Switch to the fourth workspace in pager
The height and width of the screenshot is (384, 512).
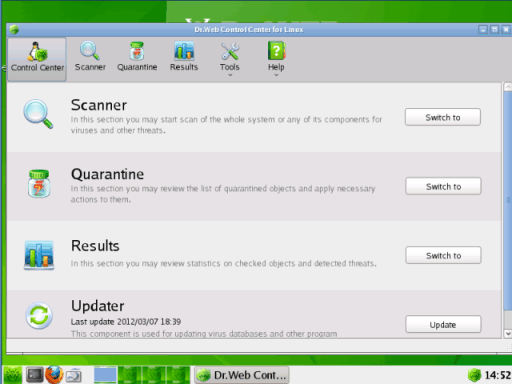(x=178, y=375)
